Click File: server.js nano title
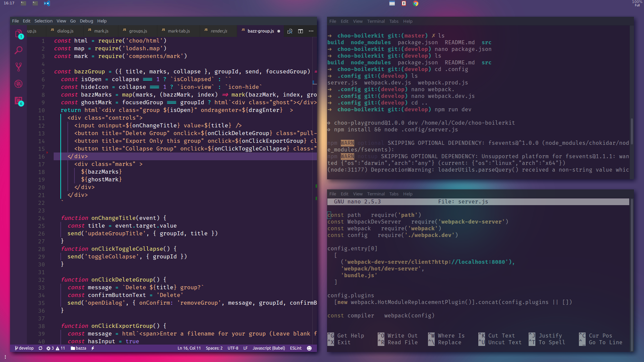Viewport: 644px width, 362px height. tap(463, 202)
